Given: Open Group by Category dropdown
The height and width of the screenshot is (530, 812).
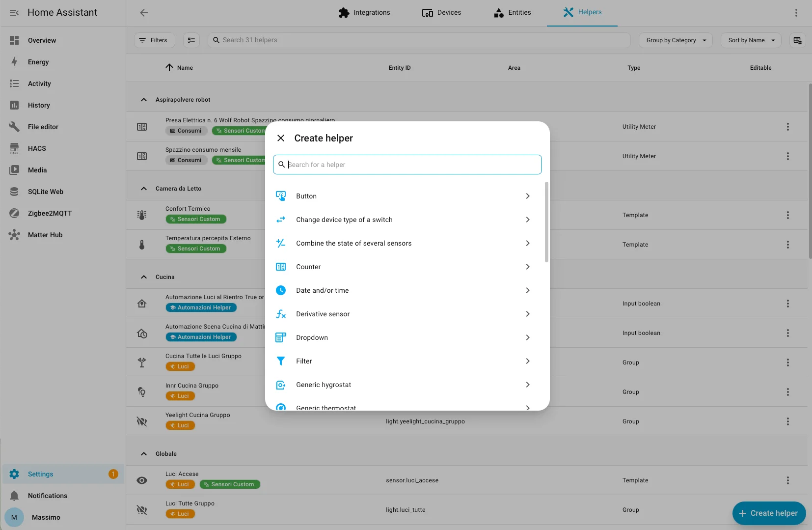Looking at the screenshot, I should (x=676, y=40).
